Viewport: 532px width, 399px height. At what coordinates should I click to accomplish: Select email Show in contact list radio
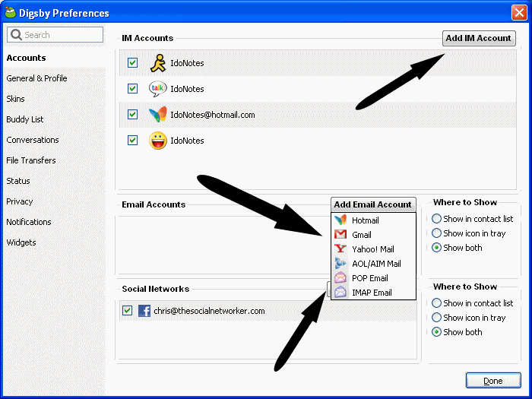tap(436, 219)
